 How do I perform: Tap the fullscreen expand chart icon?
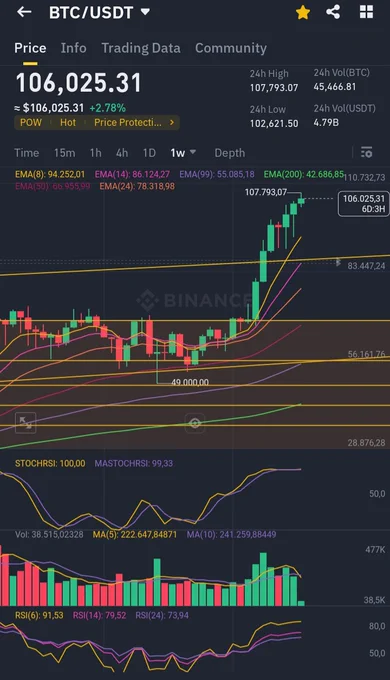pyautogui.click(x=26, y=423)
